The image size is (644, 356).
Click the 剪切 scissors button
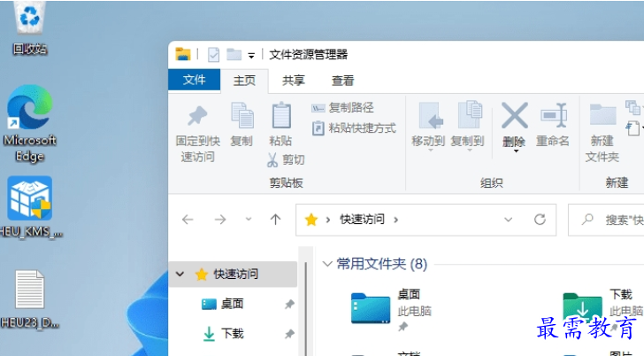coord(286,159)
